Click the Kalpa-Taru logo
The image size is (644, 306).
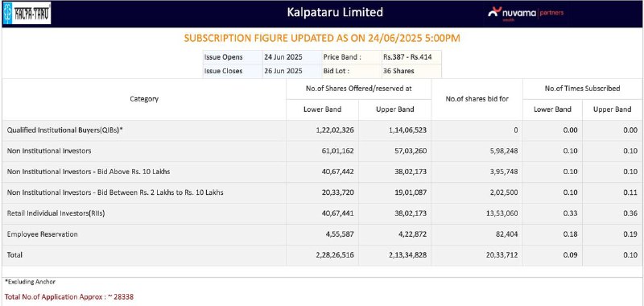point(27,13)
